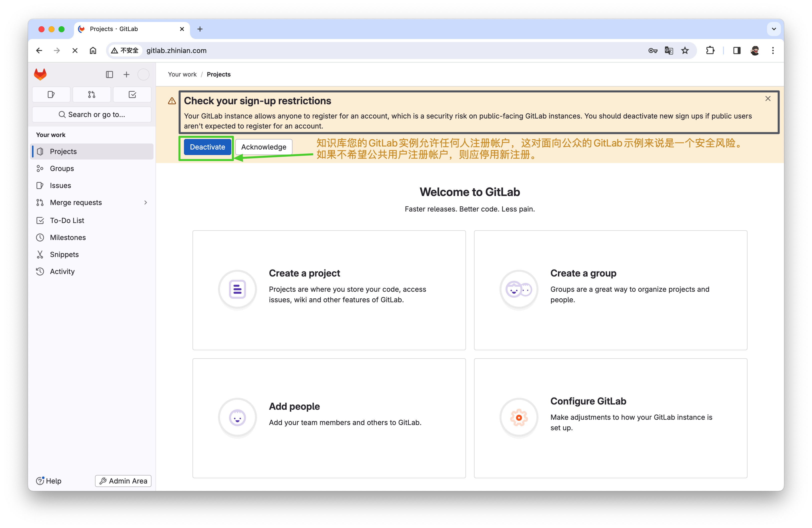Screen dimensions: 812x528
Task: Click the Search or go to field
Action: click(91, 114)
